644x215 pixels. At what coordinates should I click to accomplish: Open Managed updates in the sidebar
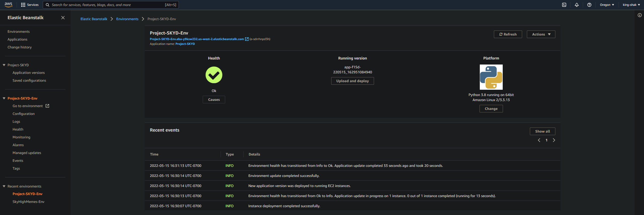27,153
